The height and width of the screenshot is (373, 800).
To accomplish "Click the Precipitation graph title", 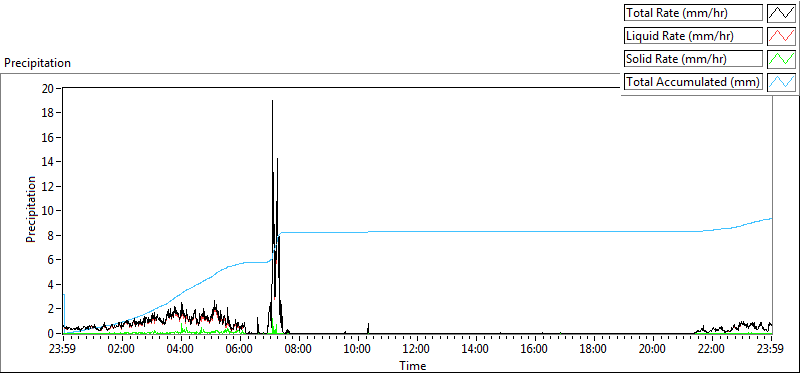I will point(37,63).
